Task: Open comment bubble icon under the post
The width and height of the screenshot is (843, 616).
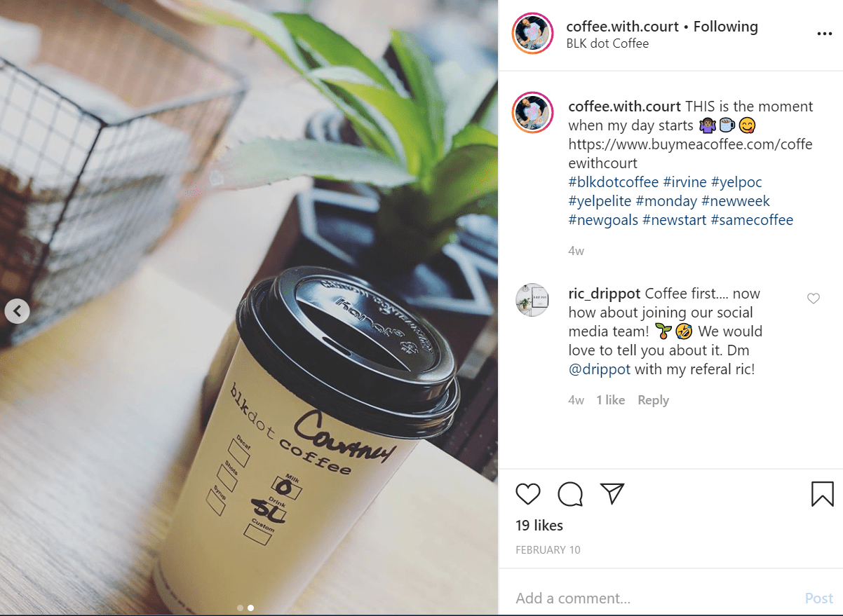Action: point(570,494)
